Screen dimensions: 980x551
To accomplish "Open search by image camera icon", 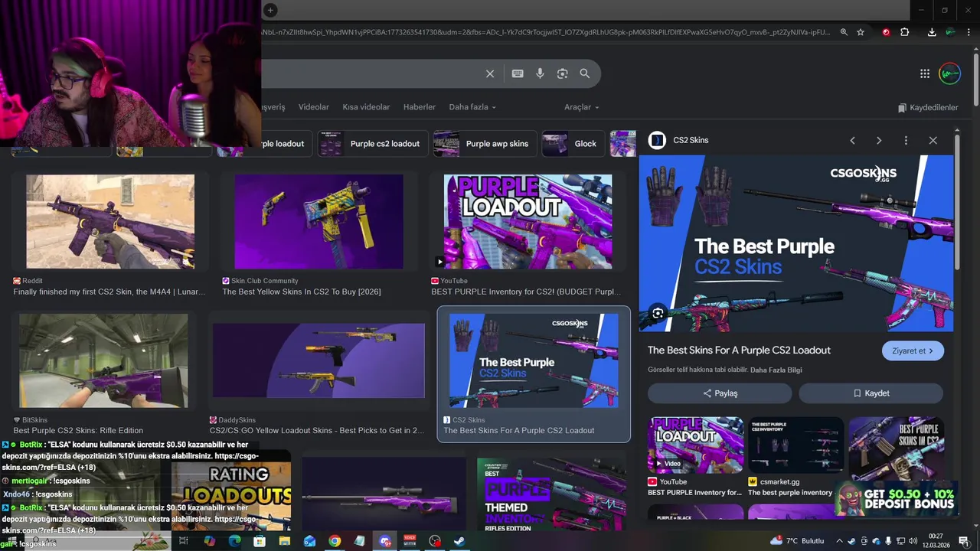I will 563,73.
